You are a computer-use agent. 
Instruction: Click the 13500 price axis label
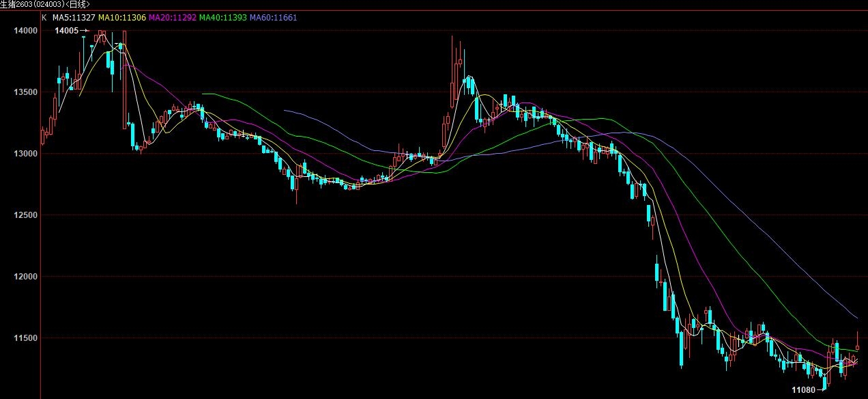[25, 92]
